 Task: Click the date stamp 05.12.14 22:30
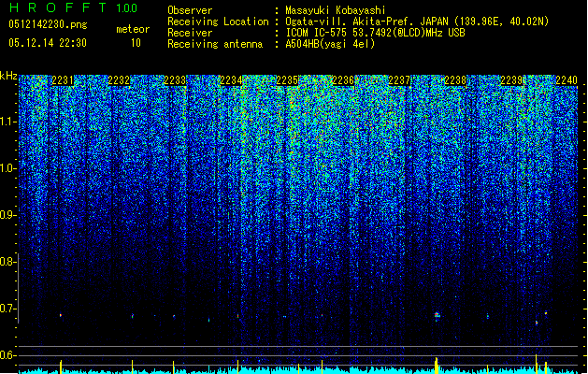pyautogui.click(x=48, y=43)
